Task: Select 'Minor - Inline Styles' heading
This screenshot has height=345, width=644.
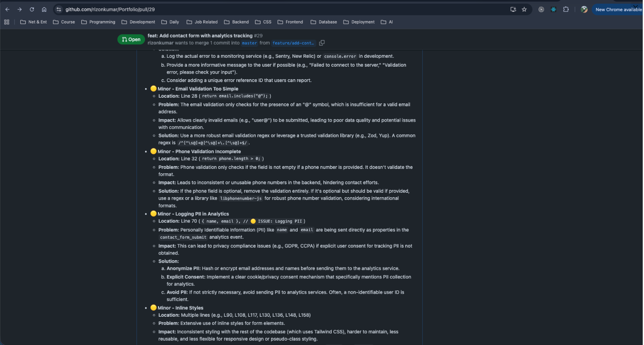Action: pyautogui.click(x=180, y=308)
